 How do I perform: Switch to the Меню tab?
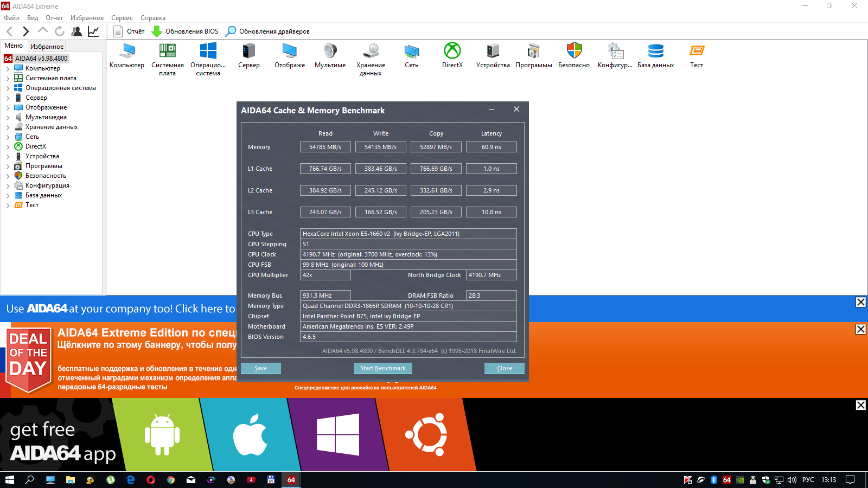click(14, 46)
